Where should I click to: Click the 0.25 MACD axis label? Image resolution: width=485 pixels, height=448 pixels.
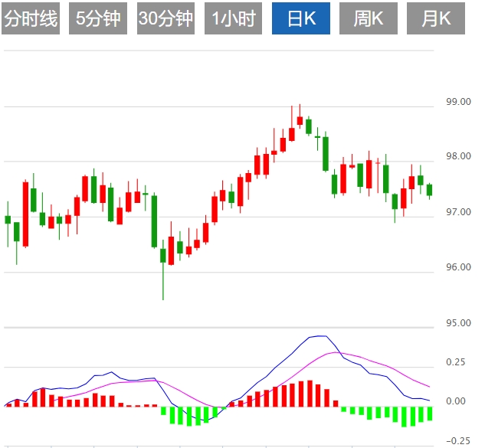[455, 361]
